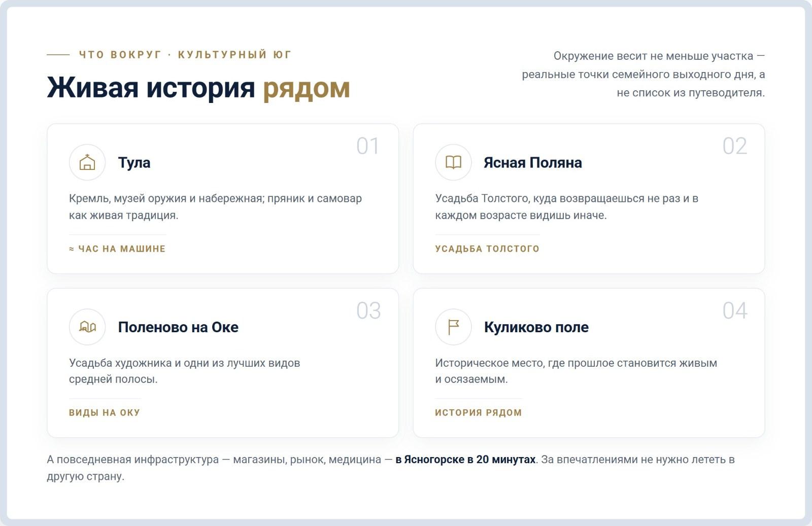Image resolution: width=812 pixels, height=526 pixels.
Task: Select the Ясная Поляна card title
Action: pos(533,163)
